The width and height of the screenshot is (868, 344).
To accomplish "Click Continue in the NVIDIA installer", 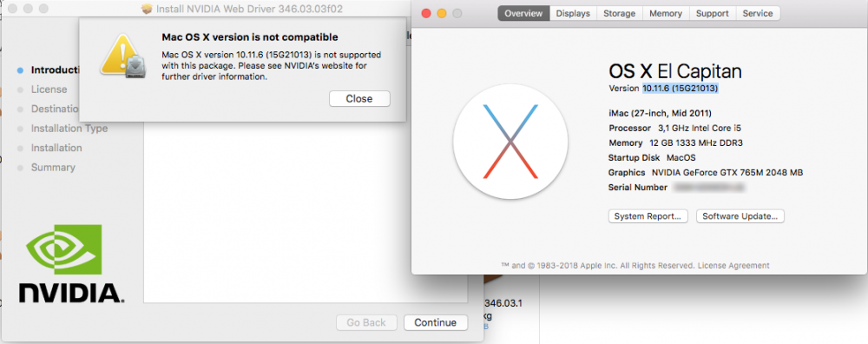I will coord(435,322).
